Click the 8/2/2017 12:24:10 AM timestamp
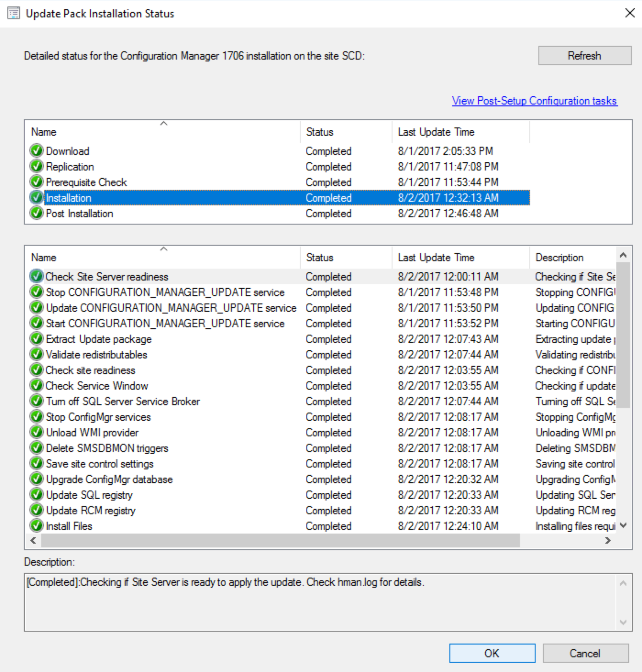 (448, 526)
